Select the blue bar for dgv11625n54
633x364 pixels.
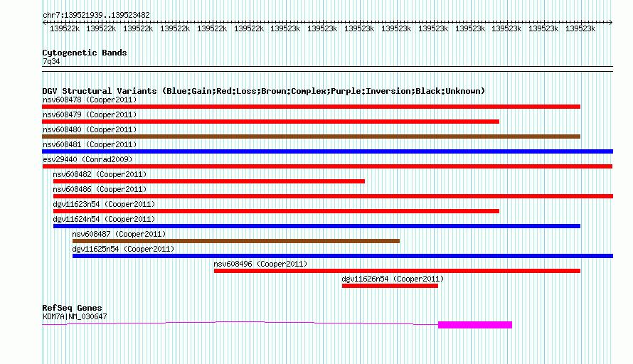343,256
